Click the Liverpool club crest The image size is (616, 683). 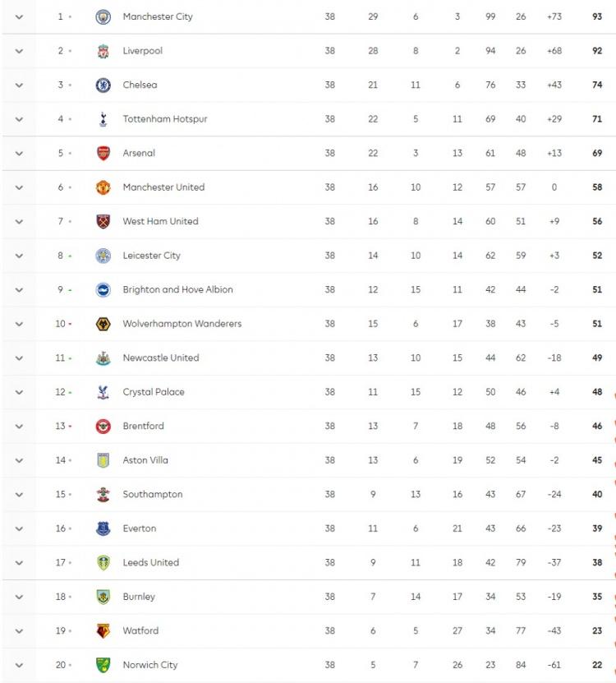pos(103,51)
